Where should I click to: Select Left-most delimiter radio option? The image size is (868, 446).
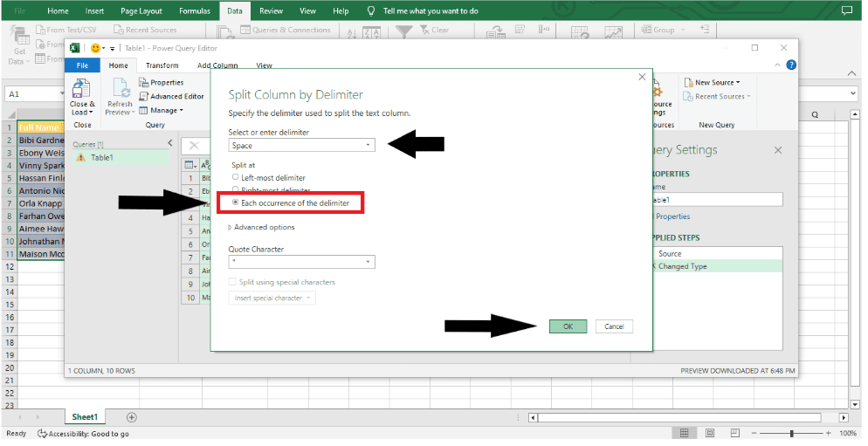tap(235, 177)
